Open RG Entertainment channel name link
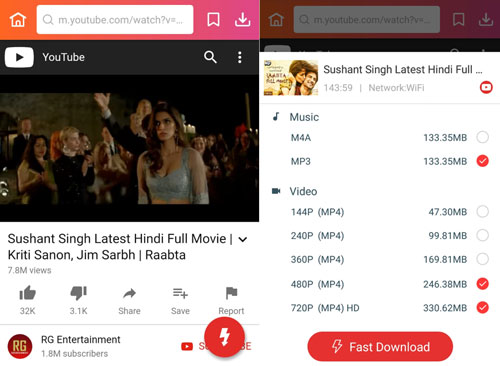Image resolution: width=500 pixels, height=366 pixels. tap(80, 340)
